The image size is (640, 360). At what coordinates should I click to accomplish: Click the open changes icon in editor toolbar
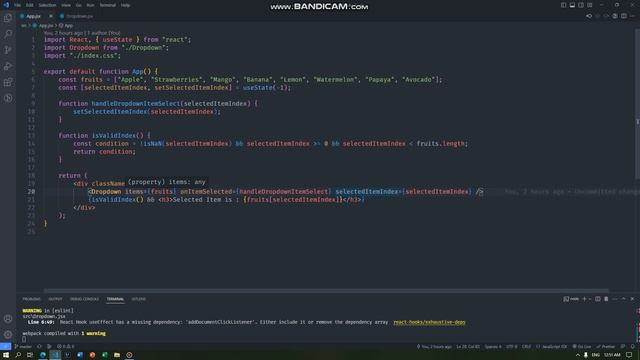point(589,16)
